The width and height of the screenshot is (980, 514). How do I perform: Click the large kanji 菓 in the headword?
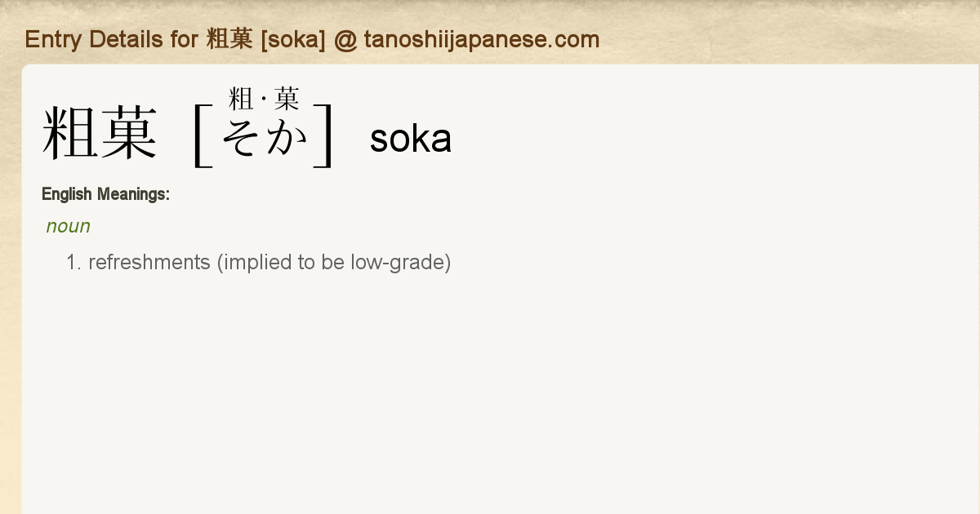128,135
